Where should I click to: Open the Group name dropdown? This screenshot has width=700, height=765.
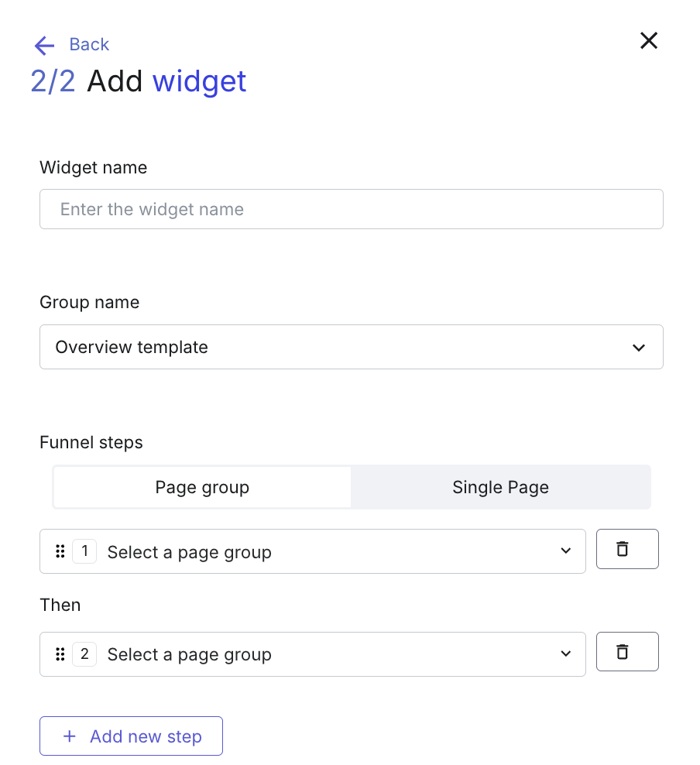352,347
